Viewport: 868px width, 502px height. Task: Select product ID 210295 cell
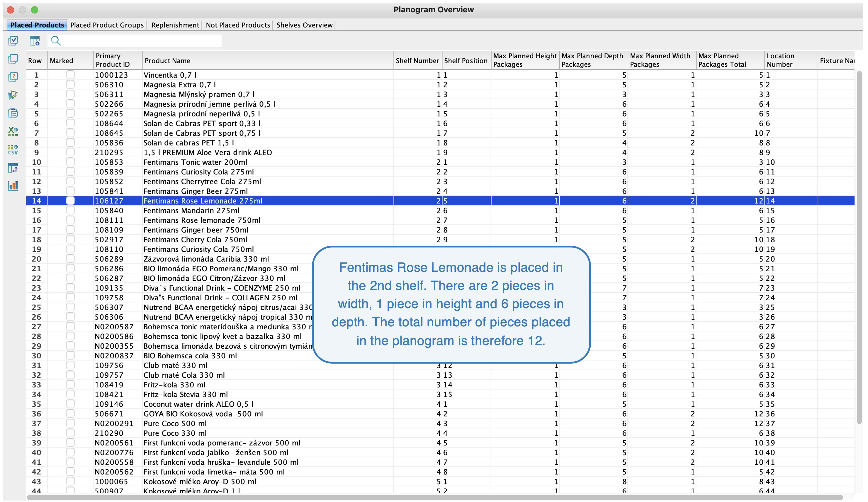pos(118,152)
